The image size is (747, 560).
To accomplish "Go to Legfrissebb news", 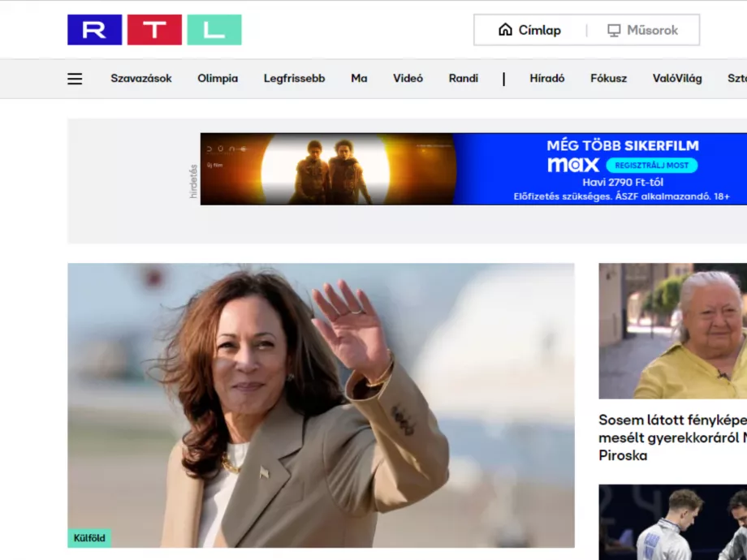I will pyautogui.click(x=295, y=79).
